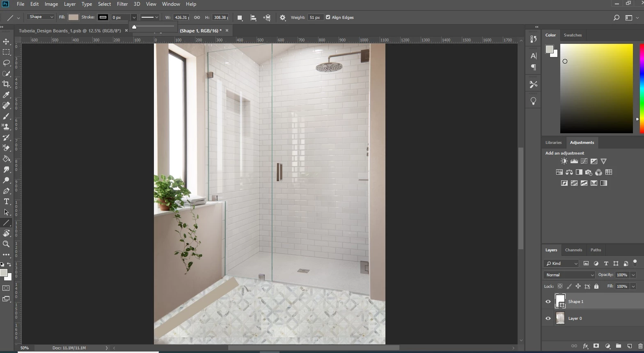Switch to the Channels tab

573,250
